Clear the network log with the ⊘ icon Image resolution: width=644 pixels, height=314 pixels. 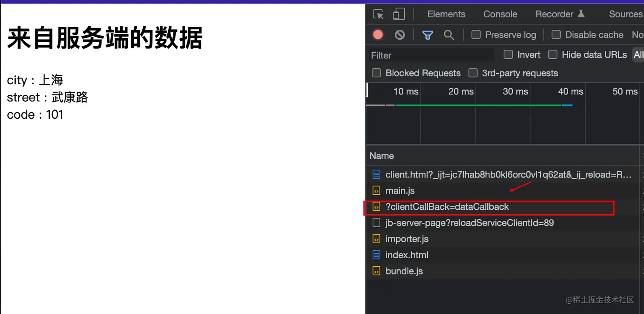click(399, 34)
